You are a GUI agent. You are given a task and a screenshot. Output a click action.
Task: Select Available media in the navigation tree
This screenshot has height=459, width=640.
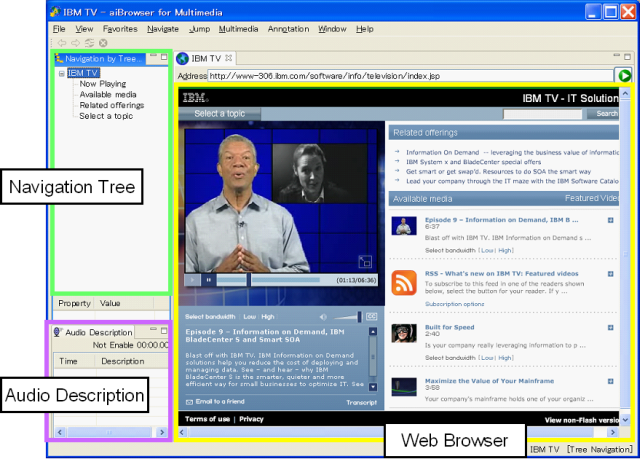(108, 95)
